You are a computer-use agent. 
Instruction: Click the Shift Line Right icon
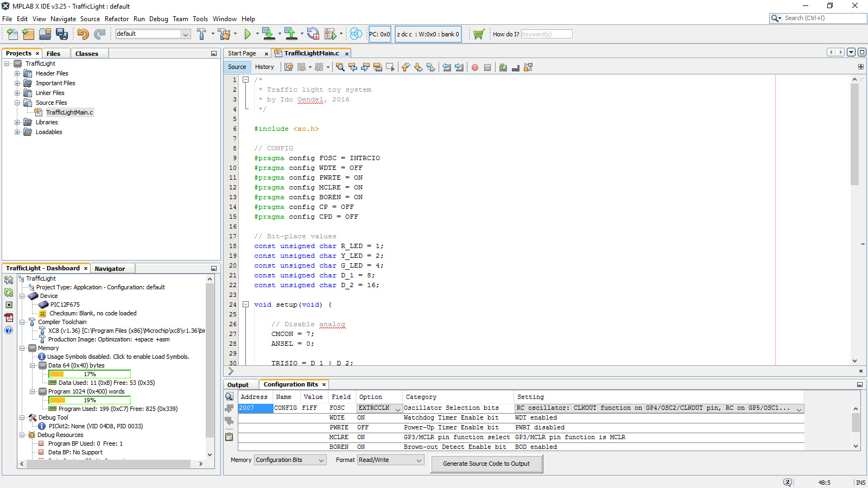[459, 67]
